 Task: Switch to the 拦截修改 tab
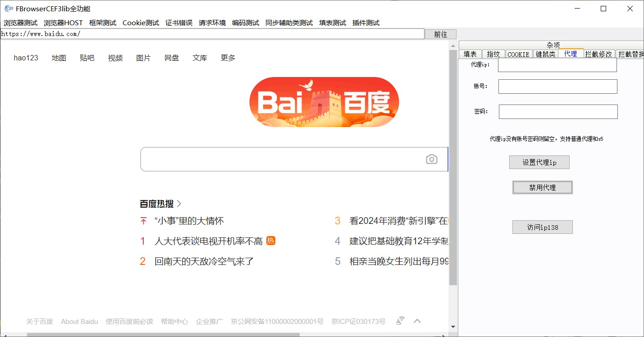(x=599, y=54)
